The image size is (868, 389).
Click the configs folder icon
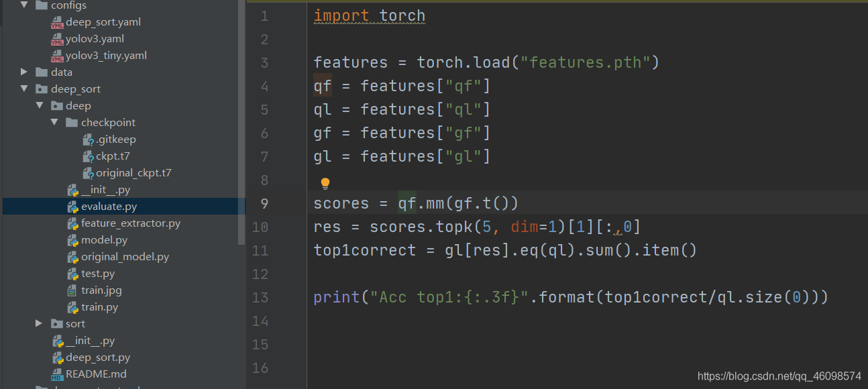coord(41,5)
